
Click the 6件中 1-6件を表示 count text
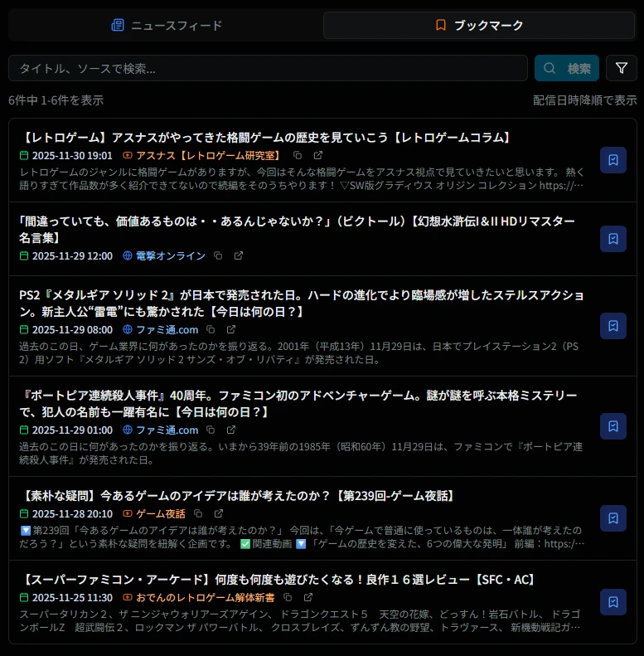56,100
